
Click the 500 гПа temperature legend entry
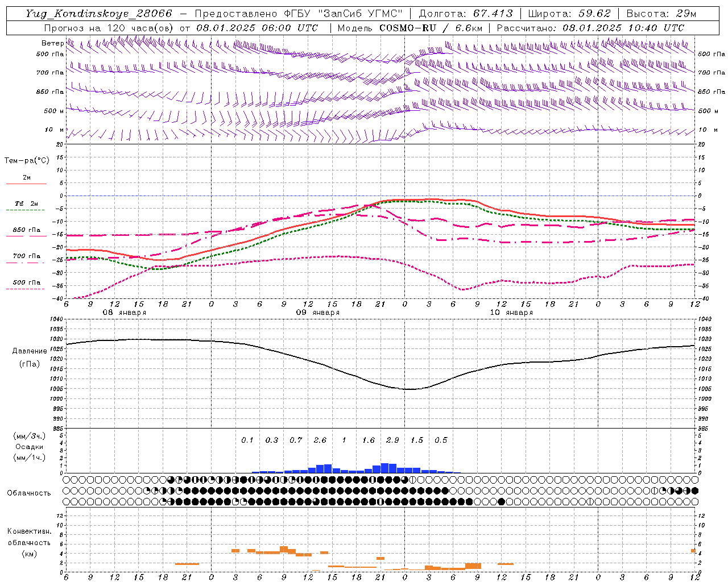(x=27, y=282)
